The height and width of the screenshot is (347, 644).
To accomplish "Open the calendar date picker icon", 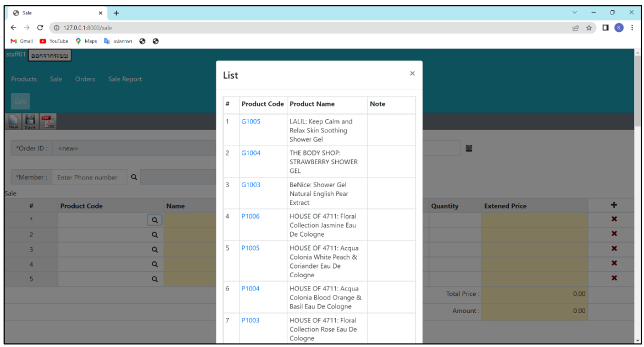I will click(x=469, y=148).
